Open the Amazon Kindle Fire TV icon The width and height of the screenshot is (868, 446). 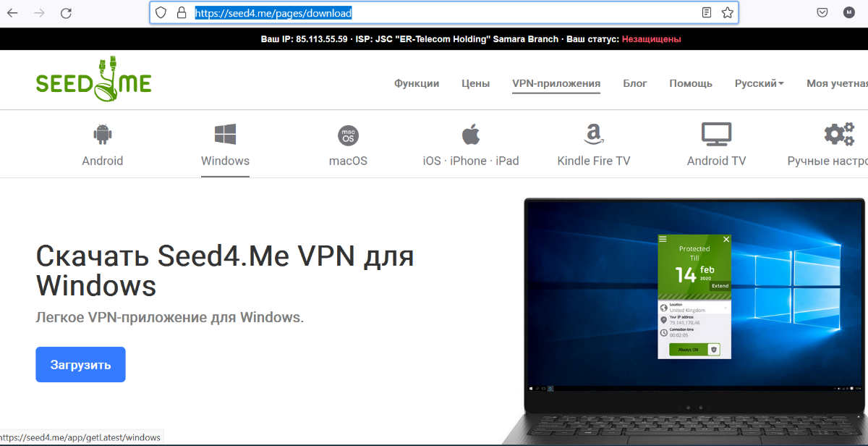[593, 135]
